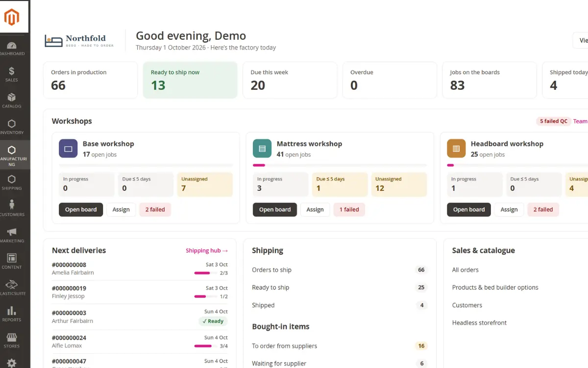
Task: Open board for Base workshop
Action: [81, 210]
